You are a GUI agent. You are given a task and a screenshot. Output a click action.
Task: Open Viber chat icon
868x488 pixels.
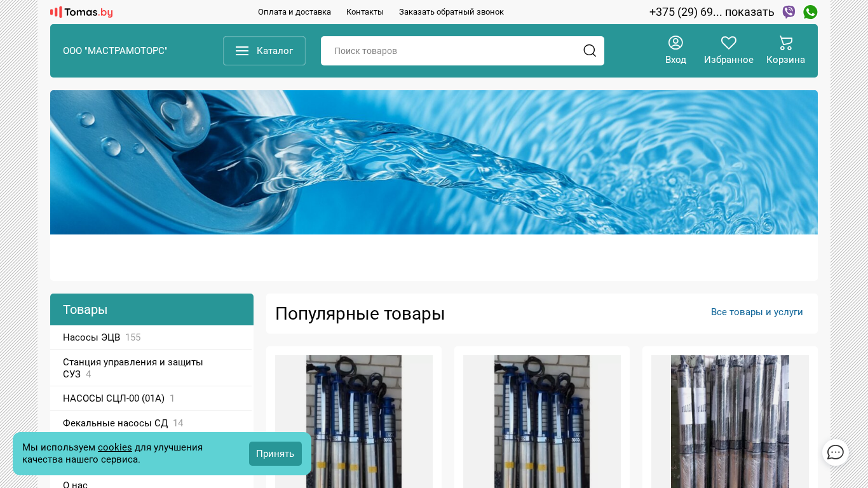coord(789,12)
